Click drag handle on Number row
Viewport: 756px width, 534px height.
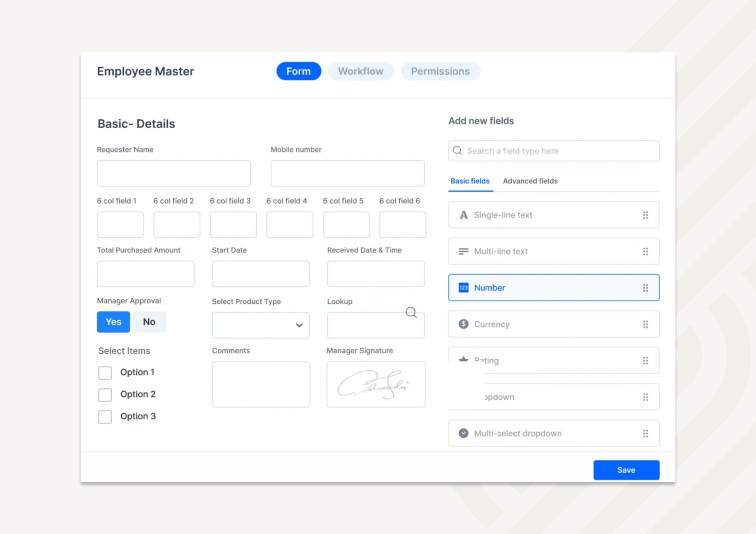point(646,288)
